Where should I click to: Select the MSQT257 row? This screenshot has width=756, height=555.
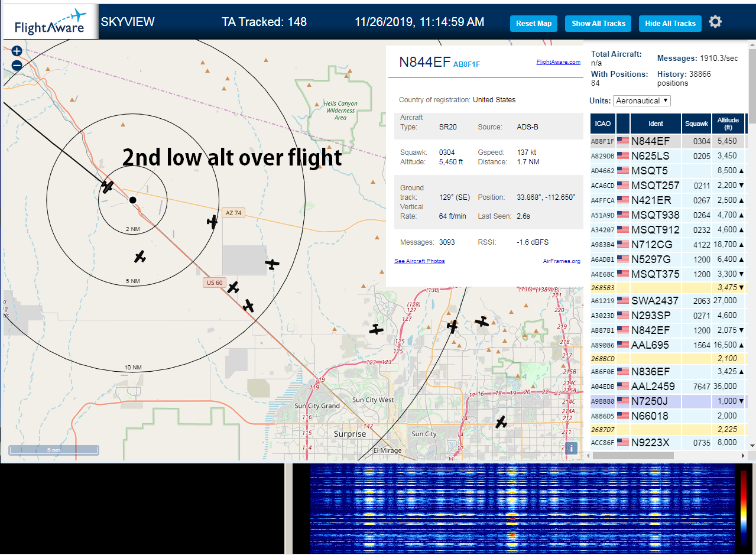pos(668,186)
